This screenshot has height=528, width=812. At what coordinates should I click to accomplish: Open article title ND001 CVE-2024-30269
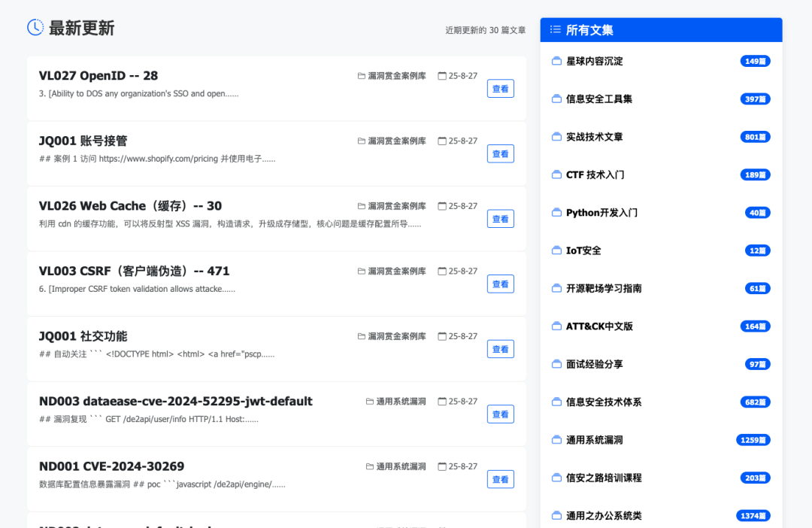click(111, 466)
